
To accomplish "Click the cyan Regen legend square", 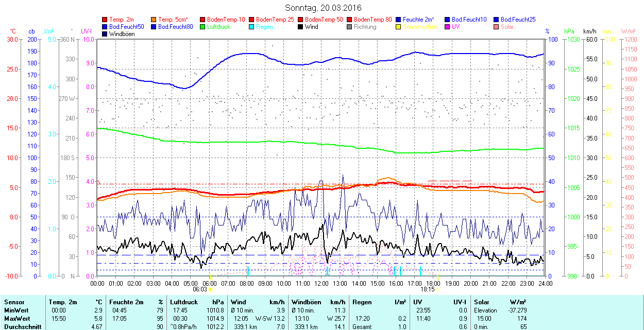I will 252,27.
